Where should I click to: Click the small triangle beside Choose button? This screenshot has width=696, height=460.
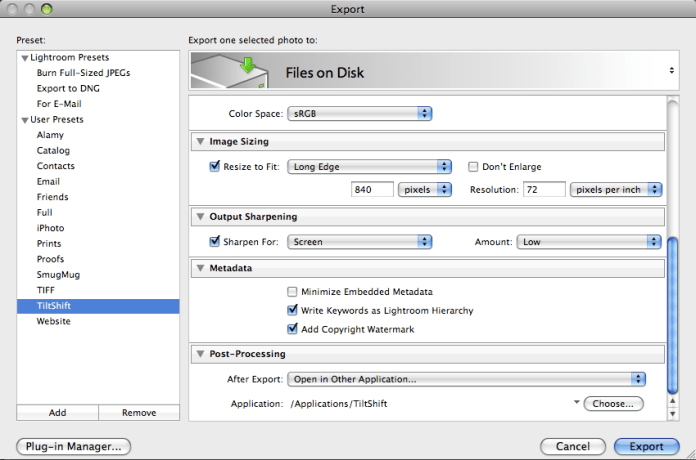click(576, 403)
